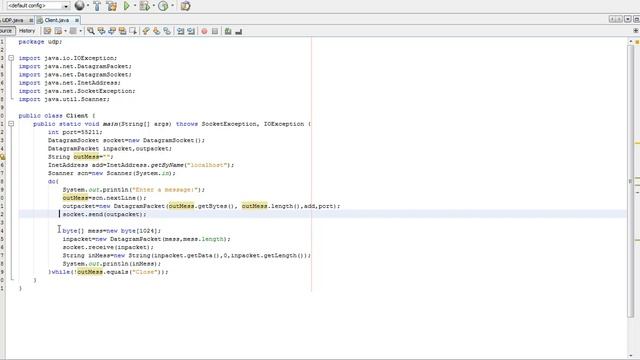Click 'byte[] mess=new byte[1024];' line

(111, 231)
